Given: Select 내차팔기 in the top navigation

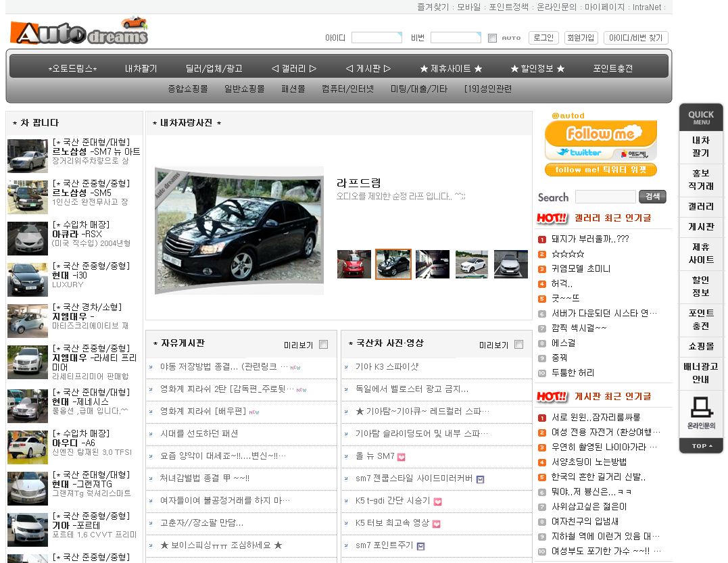Looking at the screenshot, I should (x=141, y=68).
